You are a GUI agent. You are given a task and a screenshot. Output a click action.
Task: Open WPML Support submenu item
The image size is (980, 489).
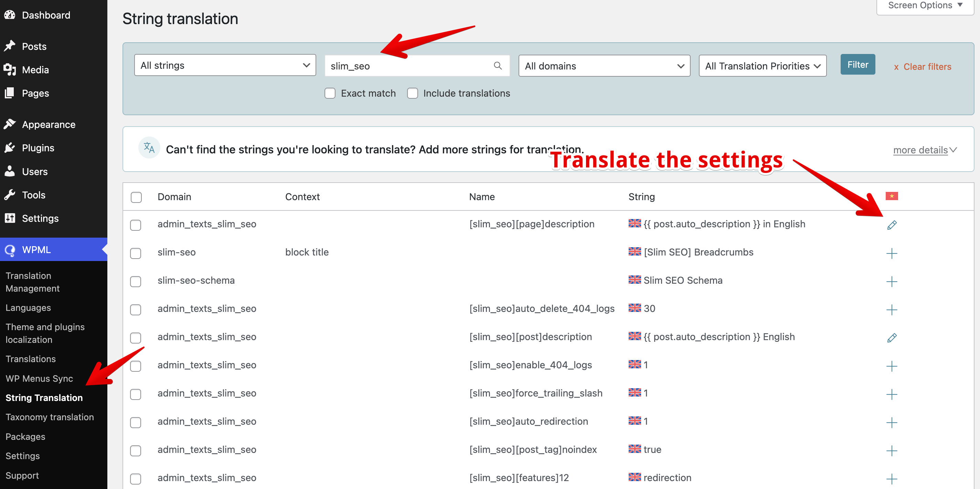pyautogui.click(x=22, y=475)
